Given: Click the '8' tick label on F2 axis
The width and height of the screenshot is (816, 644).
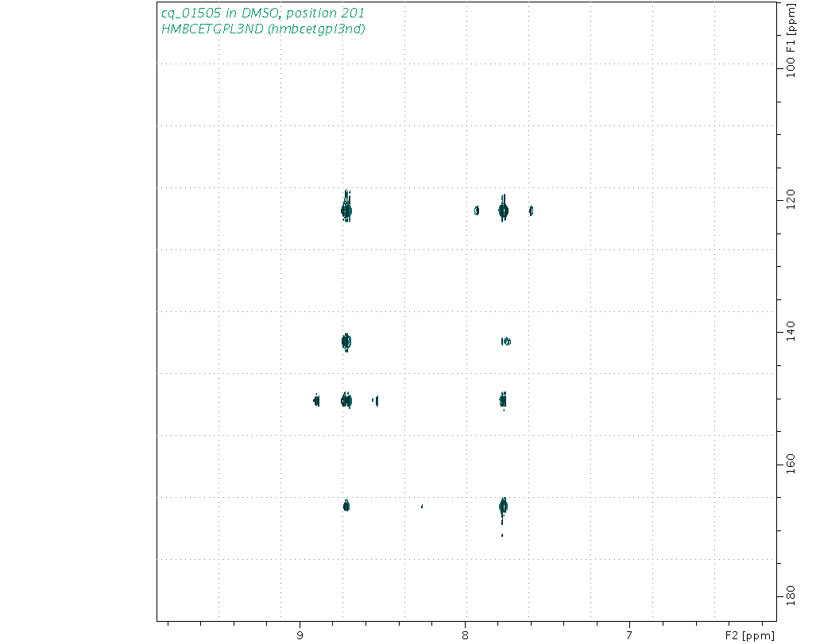Looking at the screenshot, I should (465, 635).
